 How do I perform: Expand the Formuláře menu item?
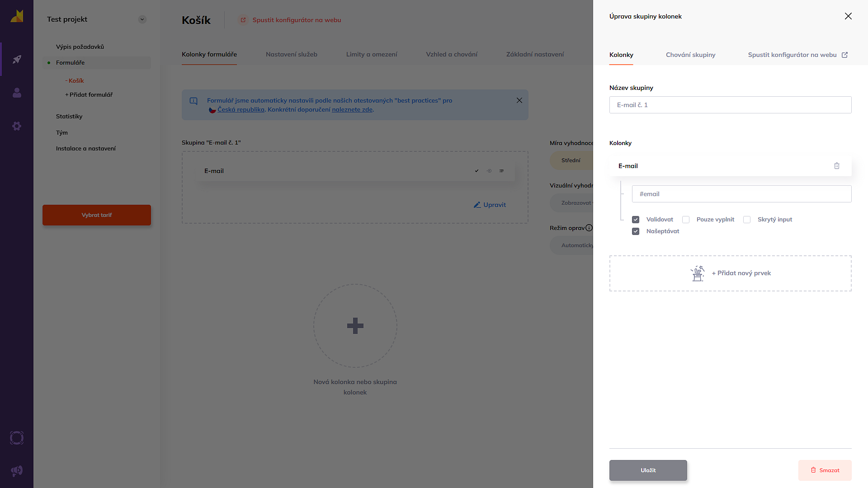(70, 62)
